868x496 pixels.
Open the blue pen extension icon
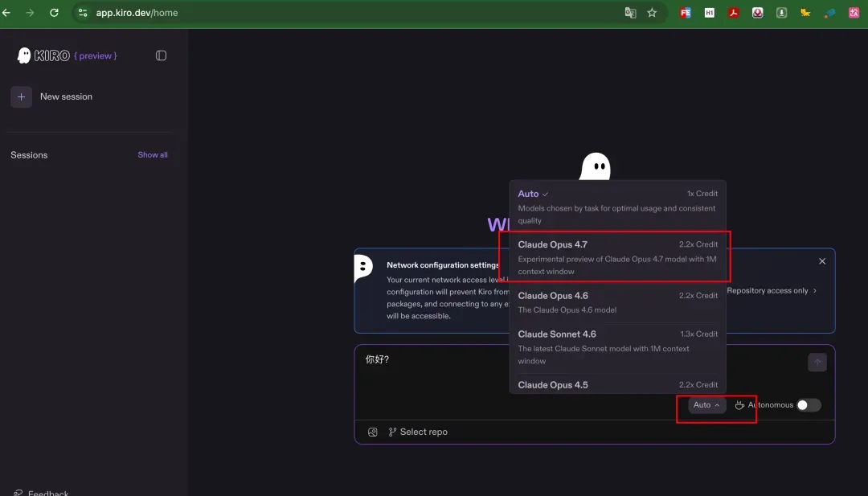(x=829, y=13)
